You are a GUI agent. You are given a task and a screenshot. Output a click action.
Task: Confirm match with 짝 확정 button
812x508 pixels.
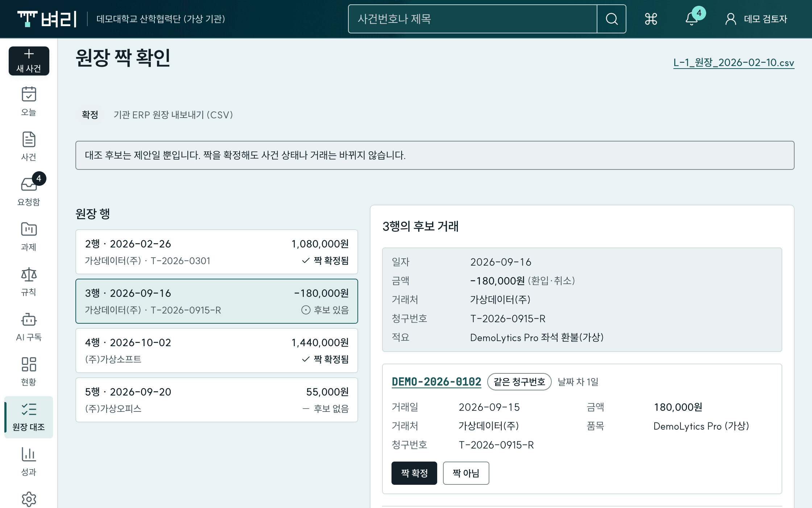click(x=414, y=473)
